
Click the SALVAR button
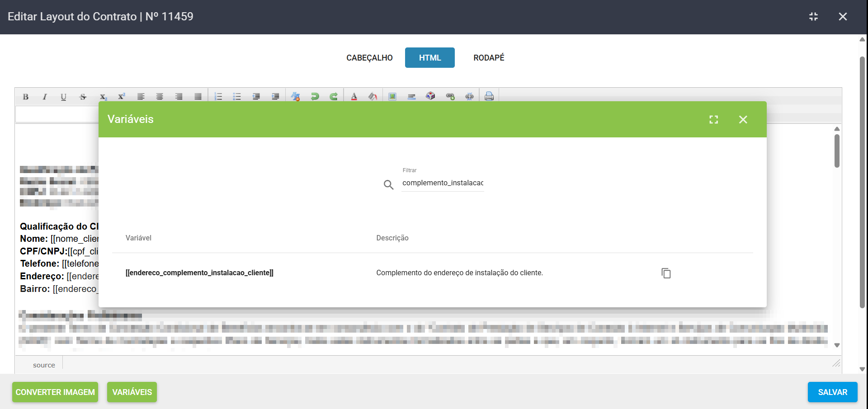click(832, 392)
